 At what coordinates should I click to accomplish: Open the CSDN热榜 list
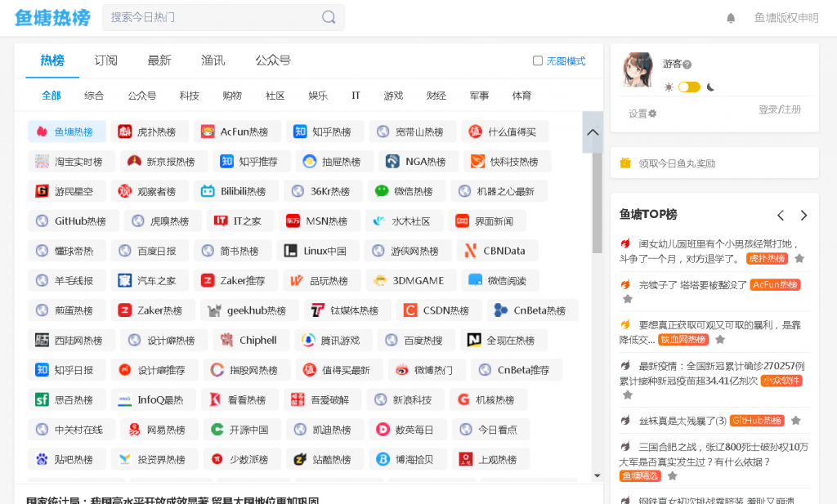pyautogui.click(x=440, y=310)
